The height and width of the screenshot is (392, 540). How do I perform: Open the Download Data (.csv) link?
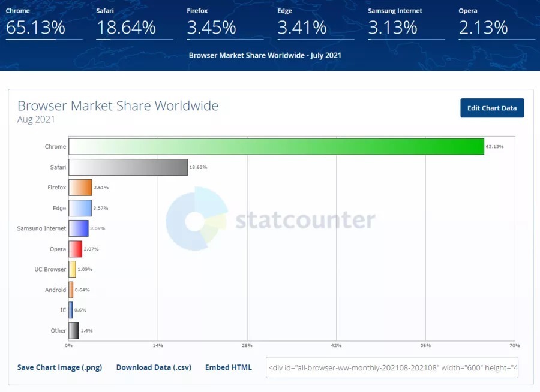[x=154, y=367]
